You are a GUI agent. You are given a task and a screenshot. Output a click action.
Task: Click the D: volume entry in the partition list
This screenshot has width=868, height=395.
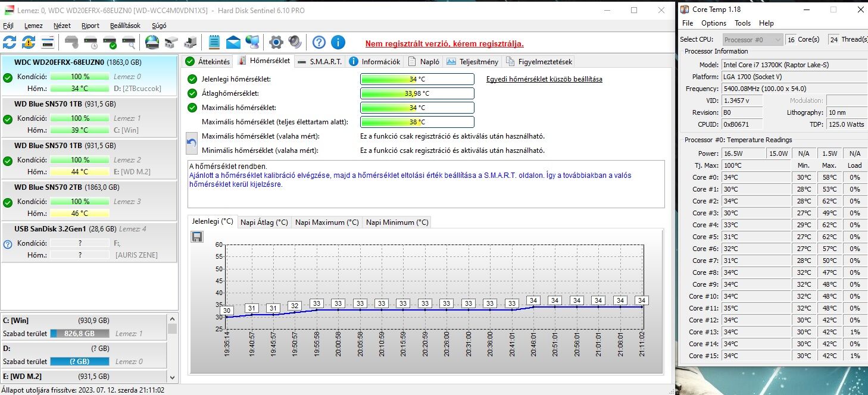click(84, 355)
